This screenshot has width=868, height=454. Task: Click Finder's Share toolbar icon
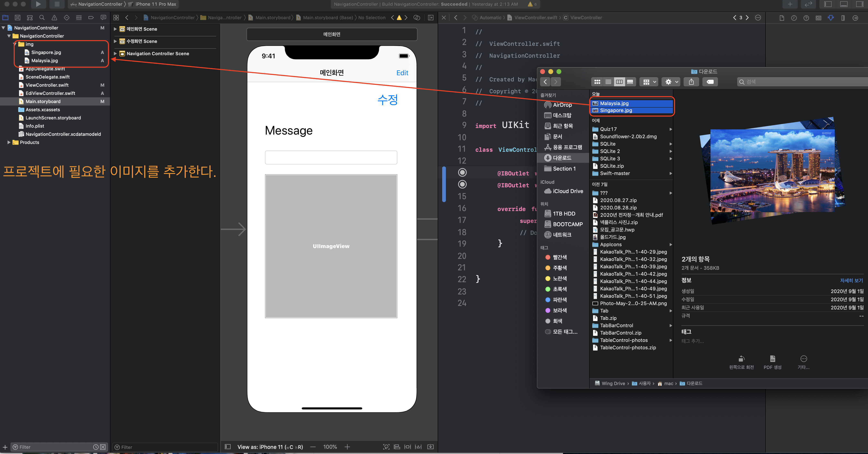[x=691, y=82]
